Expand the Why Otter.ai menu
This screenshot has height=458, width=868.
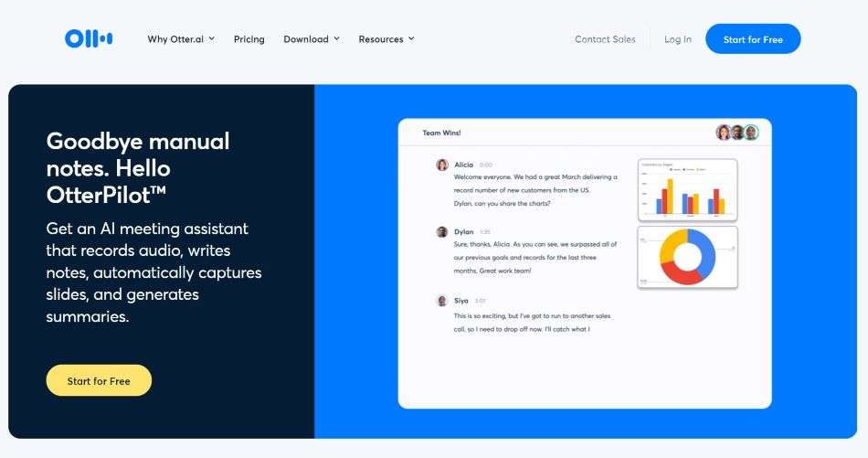click(181, 39)
